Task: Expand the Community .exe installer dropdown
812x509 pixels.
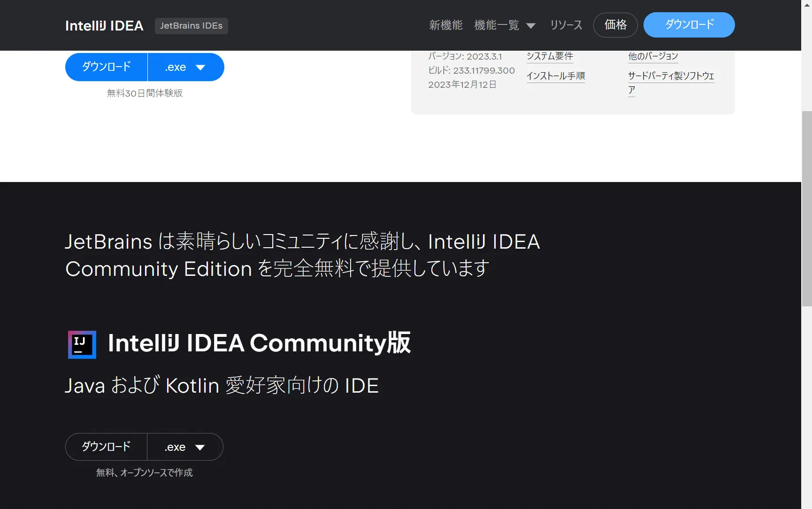Action: 185,447
